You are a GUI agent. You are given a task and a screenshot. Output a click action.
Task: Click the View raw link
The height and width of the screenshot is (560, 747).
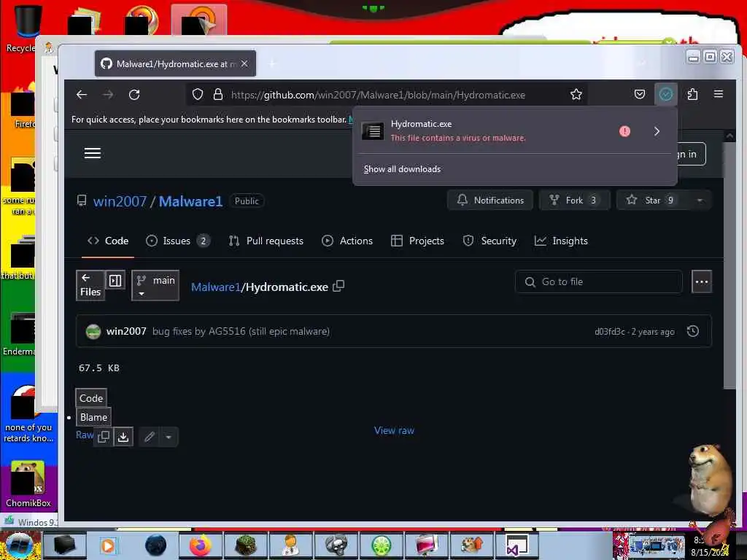click(x=394, y=430)
